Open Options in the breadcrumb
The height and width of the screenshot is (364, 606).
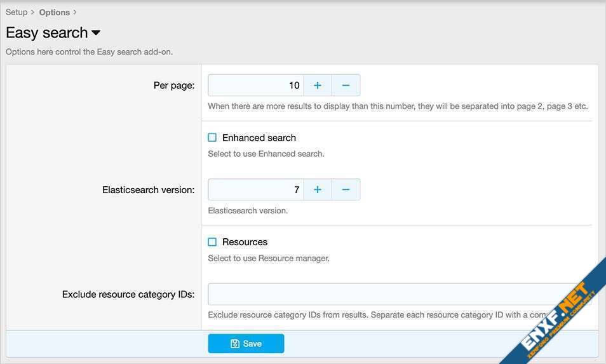pyautogui.click(x=55, y=12)
